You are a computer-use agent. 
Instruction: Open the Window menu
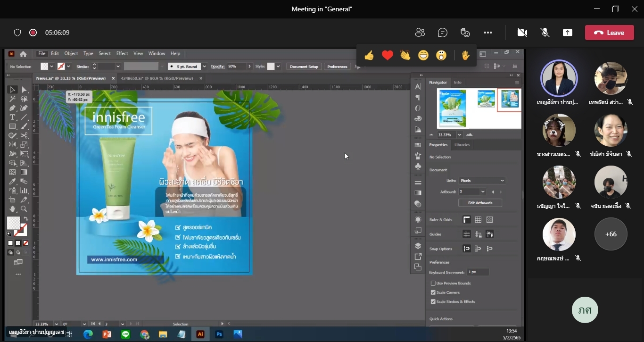point(157,54)
